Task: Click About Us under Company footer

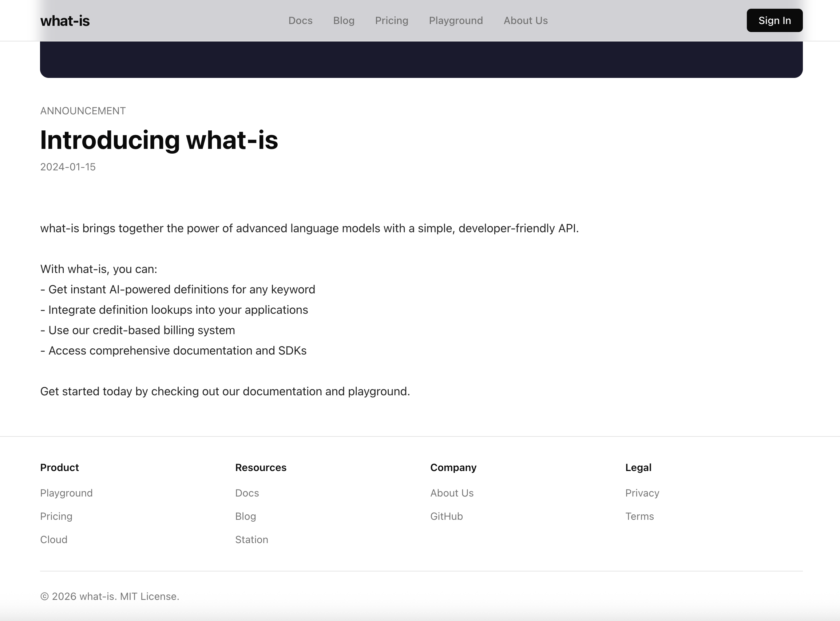Action: (x=452, y=493)
